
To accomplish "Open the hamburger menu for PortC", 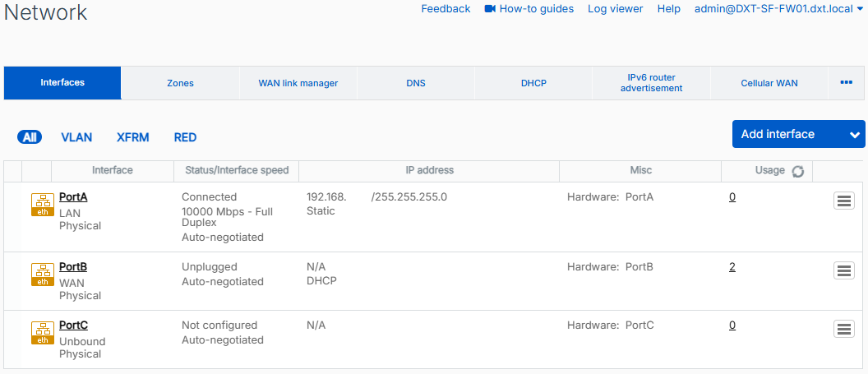I will pos(844,329).
